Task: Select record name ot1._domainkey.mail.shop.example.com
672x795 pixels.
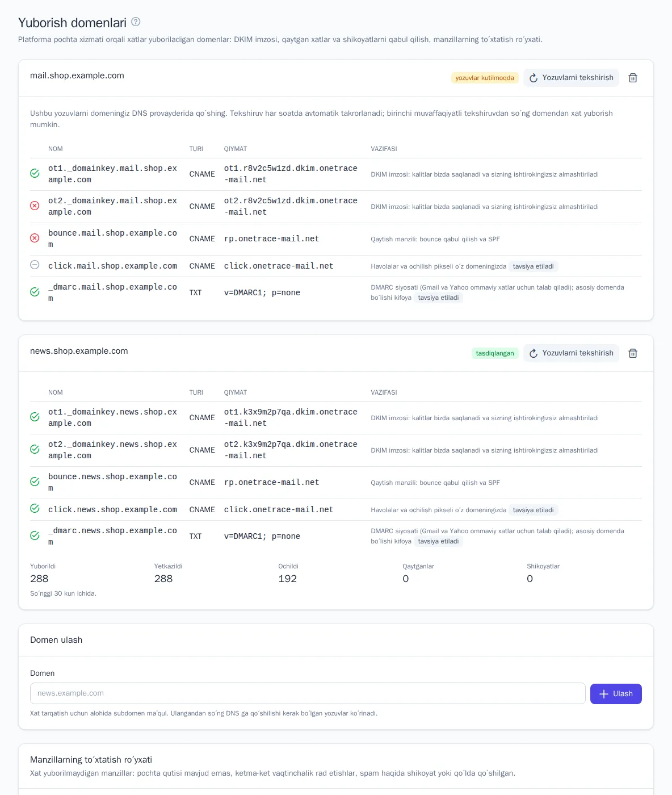Action: pos(112,174)
